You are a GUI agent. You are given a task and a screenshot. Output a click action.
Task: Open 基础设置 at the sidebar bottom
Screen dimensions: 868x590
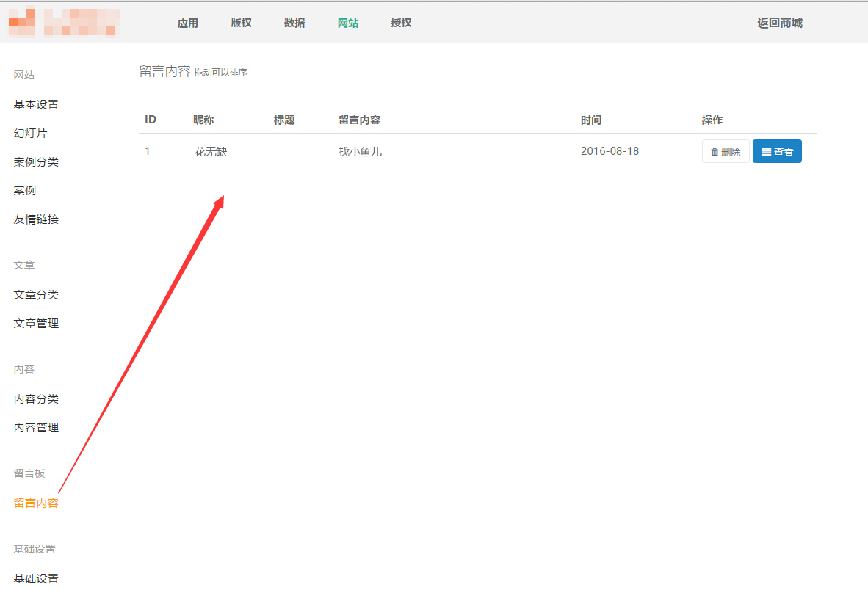(36, 578)
